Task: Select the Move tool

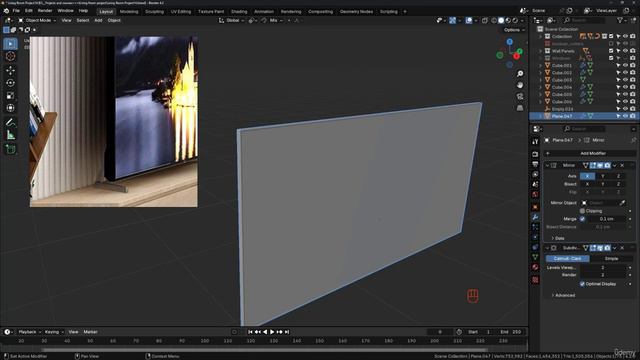Action: click(11, 70)
